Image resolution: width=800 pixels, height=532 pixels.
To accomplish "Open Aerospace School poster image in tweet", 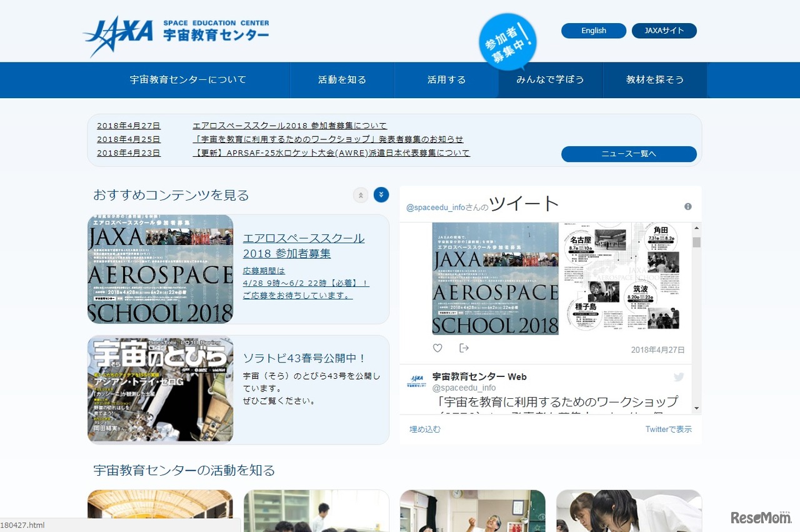I will tap(496, 279).
